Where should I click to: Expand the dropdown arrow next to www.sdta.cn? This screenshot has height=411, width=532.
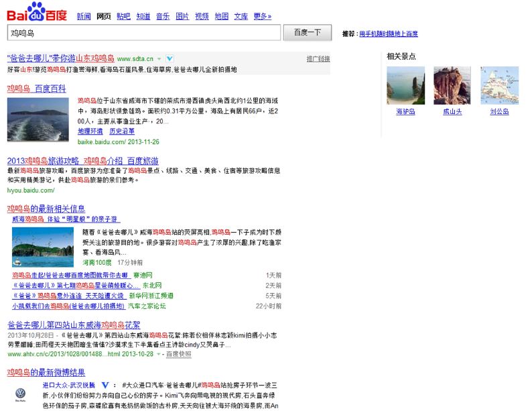point(159,59)
